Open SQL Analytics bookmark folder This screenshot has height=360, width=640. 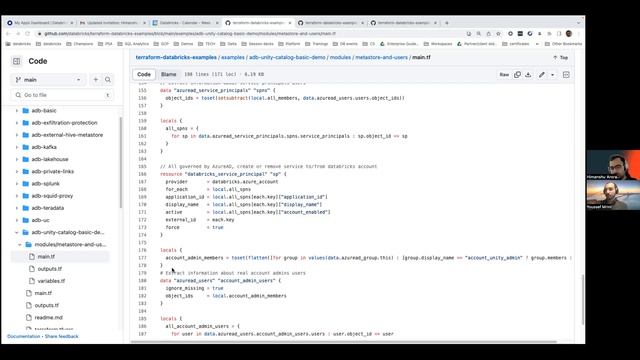click(133, 44)
